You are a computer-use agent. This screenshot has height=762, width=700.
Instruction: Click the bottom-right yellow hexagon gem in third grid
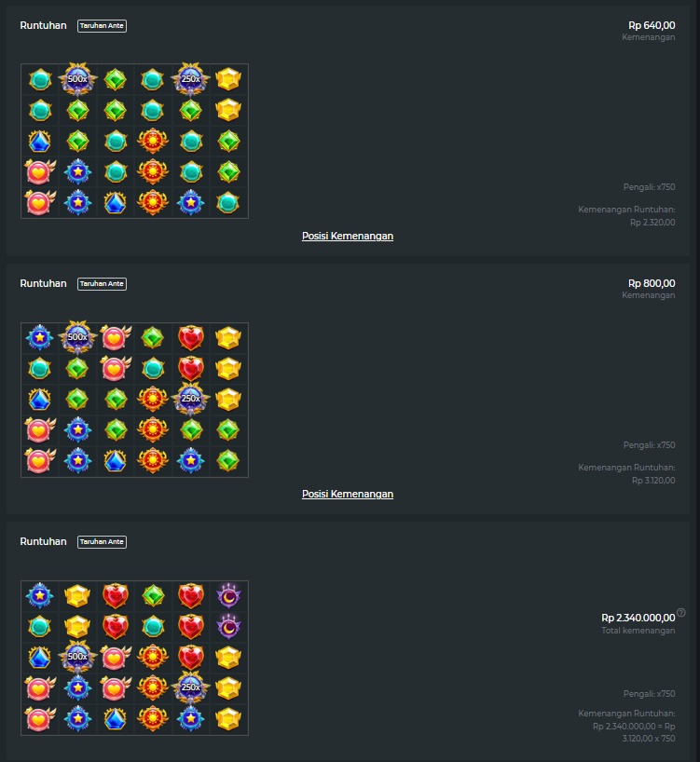tap(228, 719)
